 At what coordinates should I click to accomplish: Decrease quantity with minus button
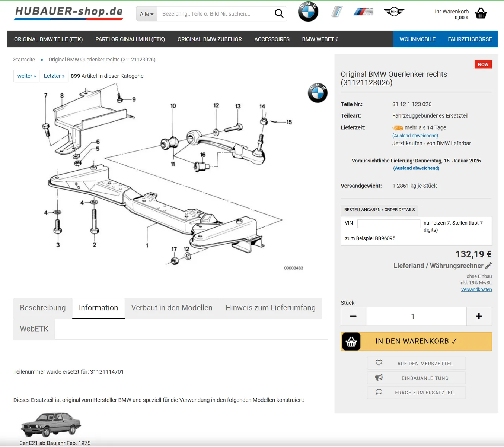(x=353, y=316)
